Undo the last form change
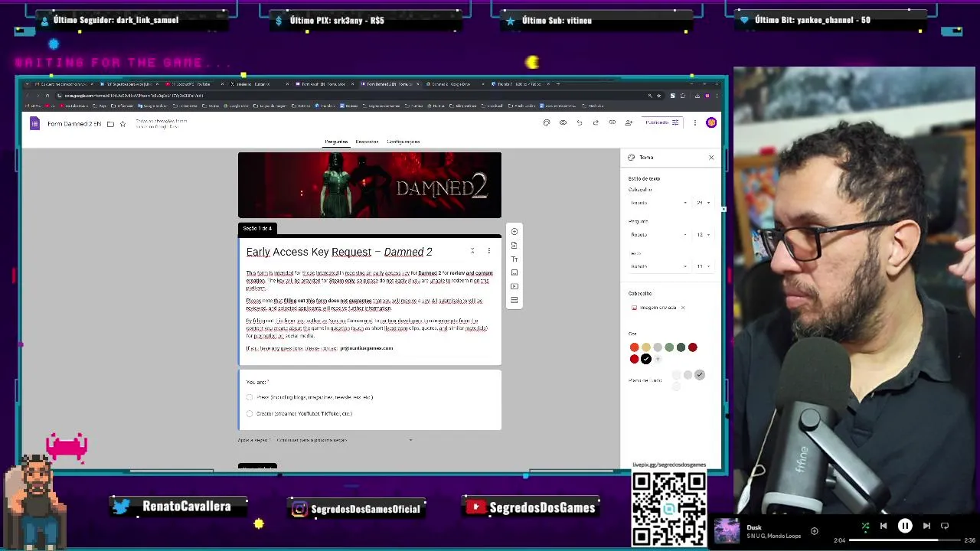The height and width of the screenshot is (551, 980). tap(580, 122)
